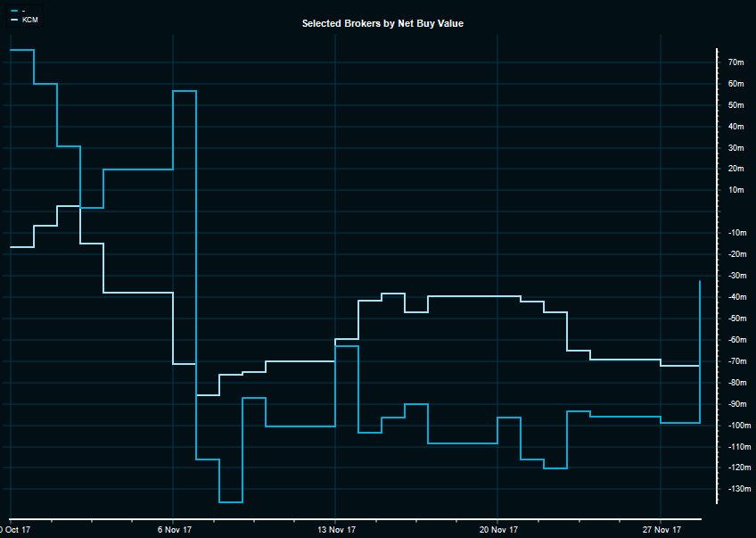Click the blue legend color marker
Screen dimensions: 756x538
coord(13,10)
